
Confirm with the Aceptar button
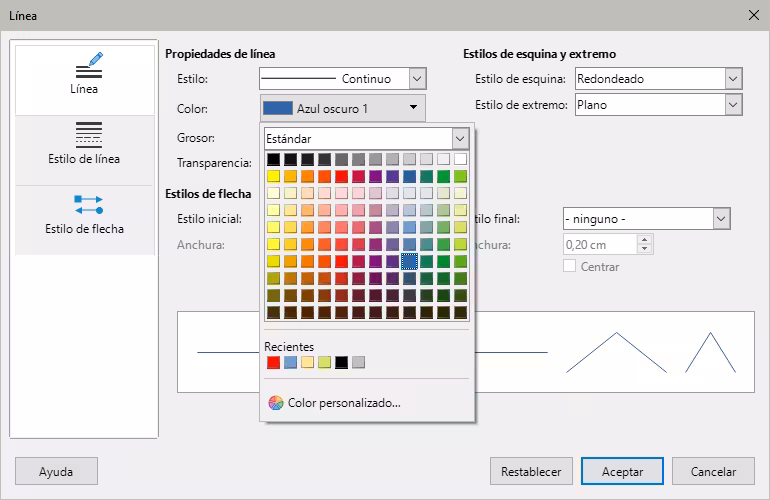point(622,472)
